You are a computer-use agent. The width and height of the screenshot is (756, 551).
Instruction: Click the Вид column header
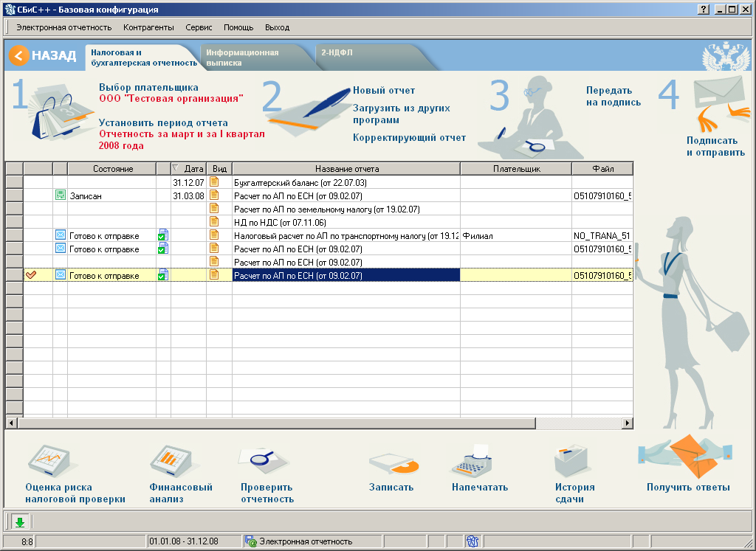click(x=219, y=169)
